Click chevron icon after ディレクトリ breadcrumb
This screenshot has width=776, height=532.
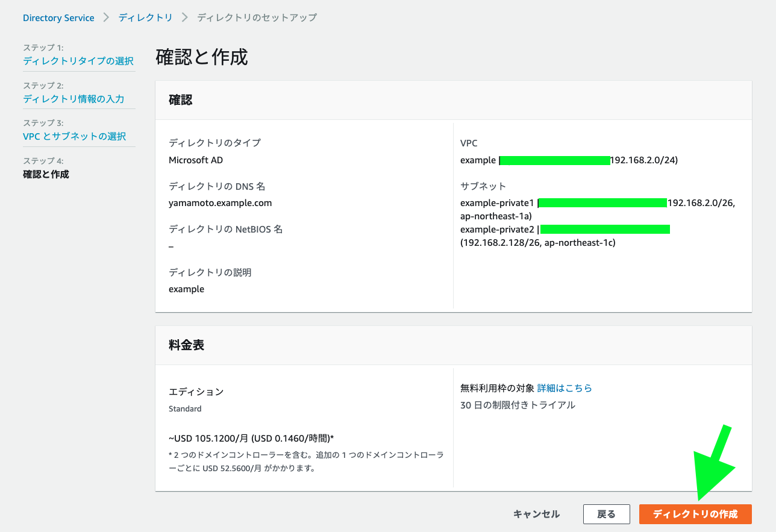[184, 17]
